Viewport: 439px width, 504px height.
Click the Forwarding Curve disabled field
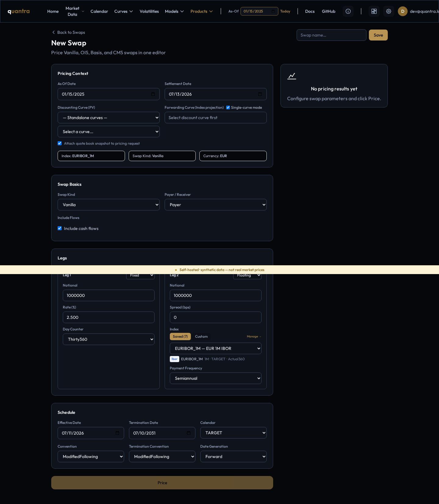pos(216,118)
